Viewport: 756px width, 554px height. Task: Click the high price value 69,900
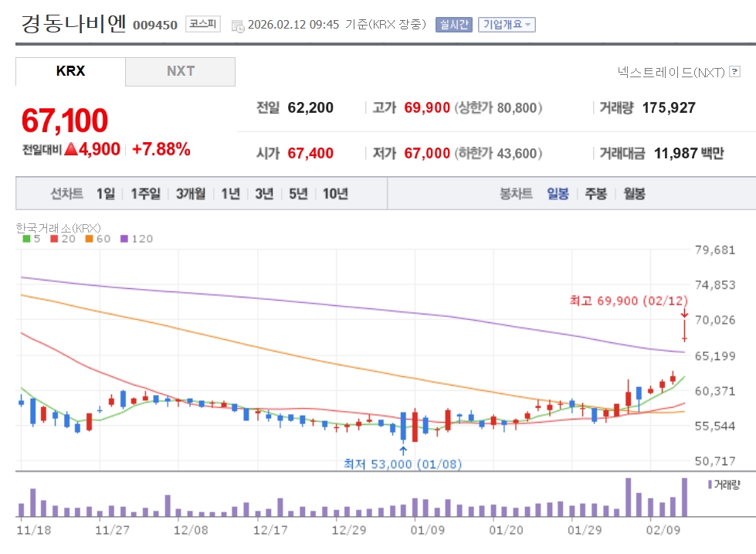point(427,107)
